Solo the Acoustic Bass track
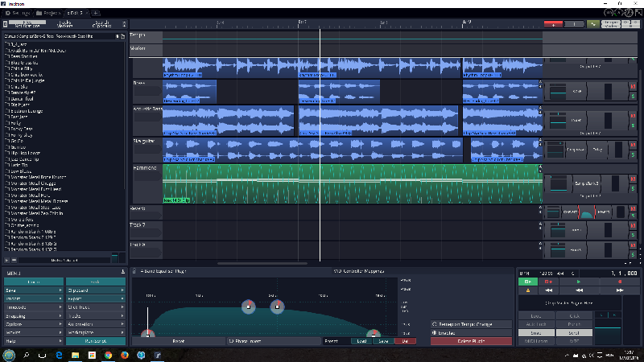This screenshot has height=362, width=644. [x=633, y=125]
